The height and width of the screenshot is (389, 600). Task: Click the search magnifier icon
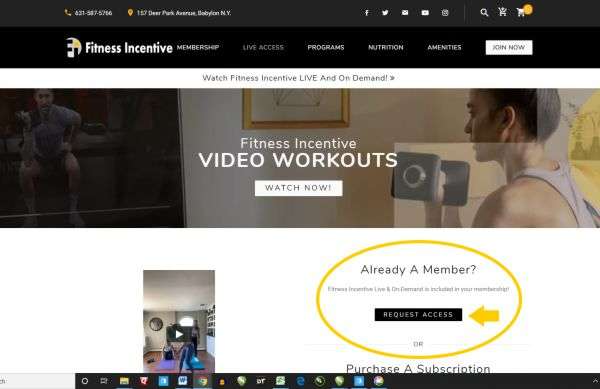[x=484, y=12]
